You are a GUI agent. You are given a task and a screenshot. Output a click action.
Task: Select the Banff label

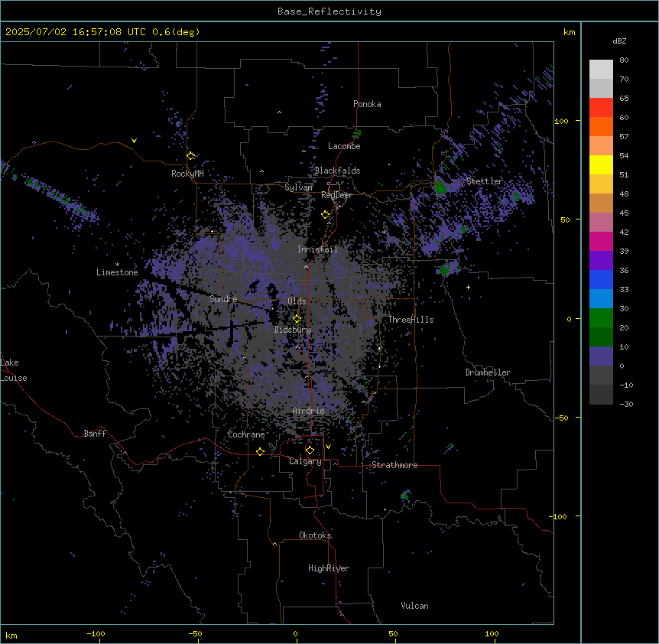[95, 434]
